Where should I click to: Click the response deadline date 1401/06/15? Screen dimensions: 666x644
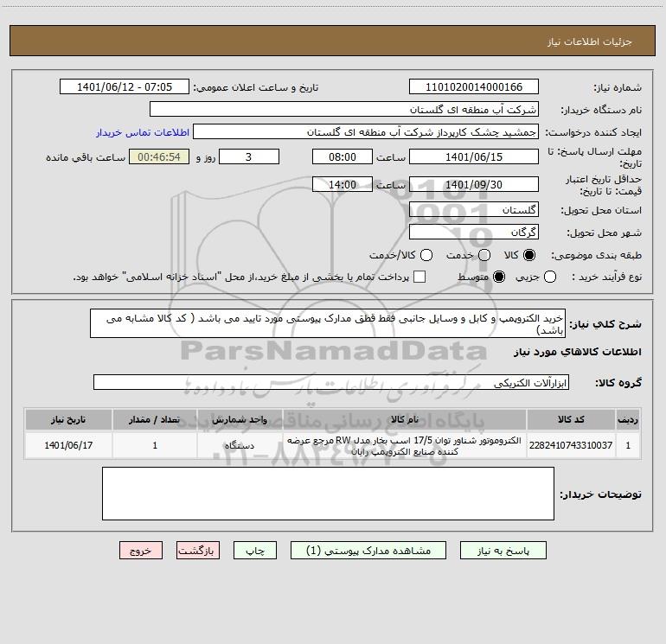click(x=474, y=156)
